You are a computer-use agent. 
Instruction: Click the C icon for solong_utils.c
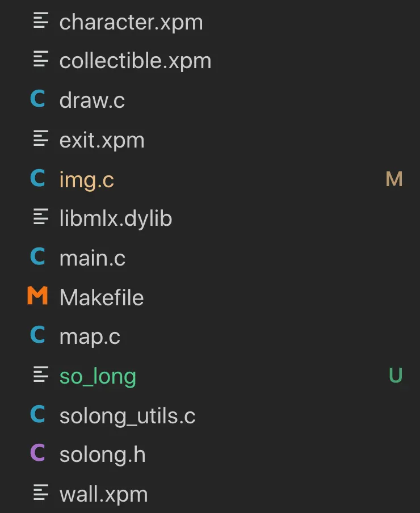click(x=37, y=415)
